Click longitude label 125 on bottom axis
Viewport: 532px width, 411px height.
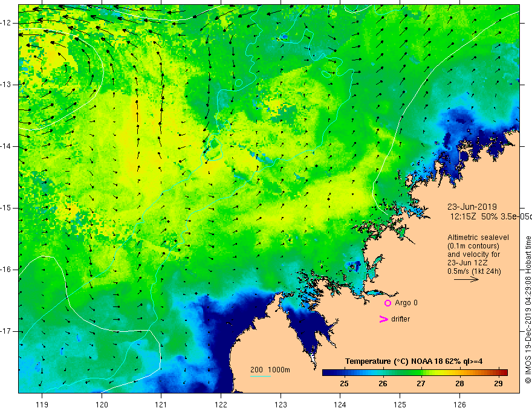click(400, 404)
